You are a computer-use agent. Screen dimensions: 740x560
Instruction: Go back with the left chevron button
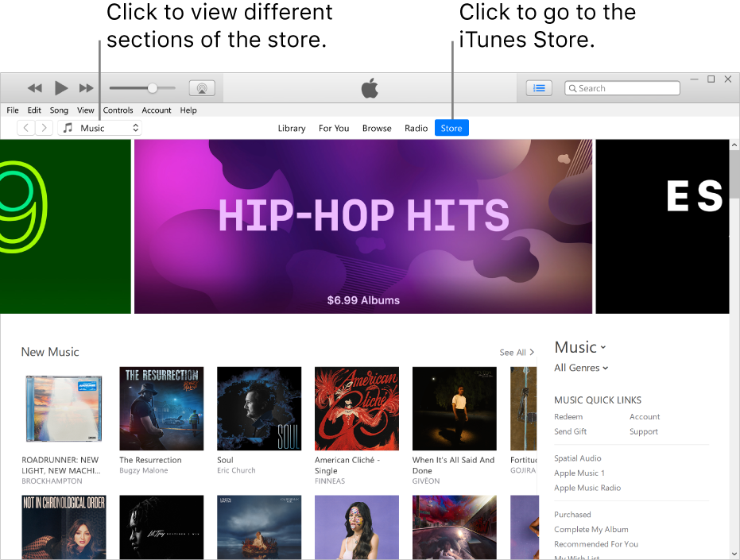coord(26,128)
